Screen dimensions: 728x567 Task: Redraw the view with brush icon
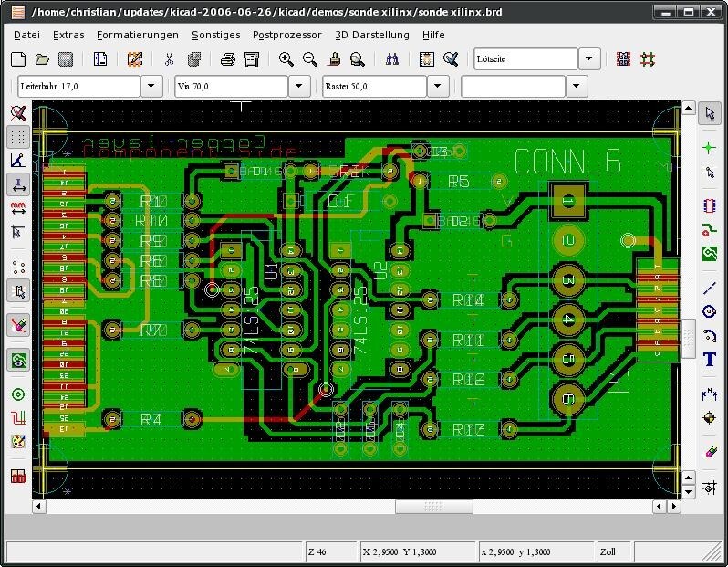[x=334, y=59]
